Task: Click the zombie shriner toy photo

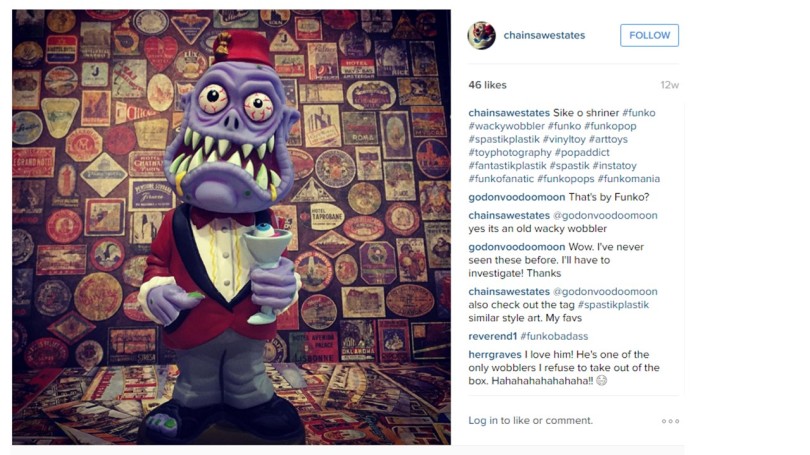Action: pos(231,227)
